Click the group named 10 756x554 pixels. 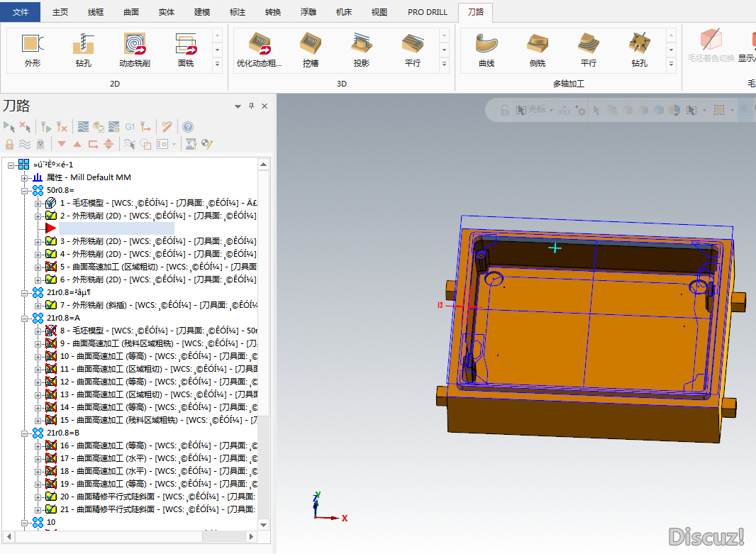tap(51, 522)
